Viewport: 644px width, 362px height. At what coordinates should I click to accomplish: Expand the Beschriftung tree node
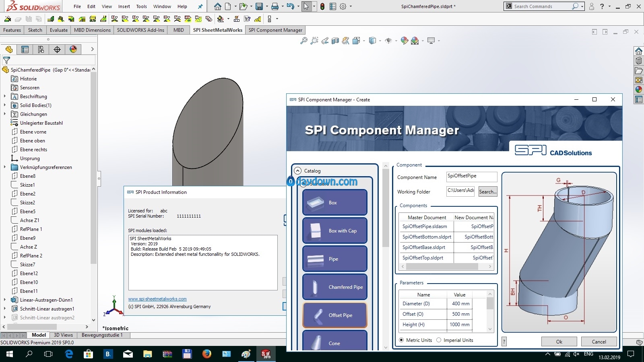pyautogui.click(x=5, y=97)
